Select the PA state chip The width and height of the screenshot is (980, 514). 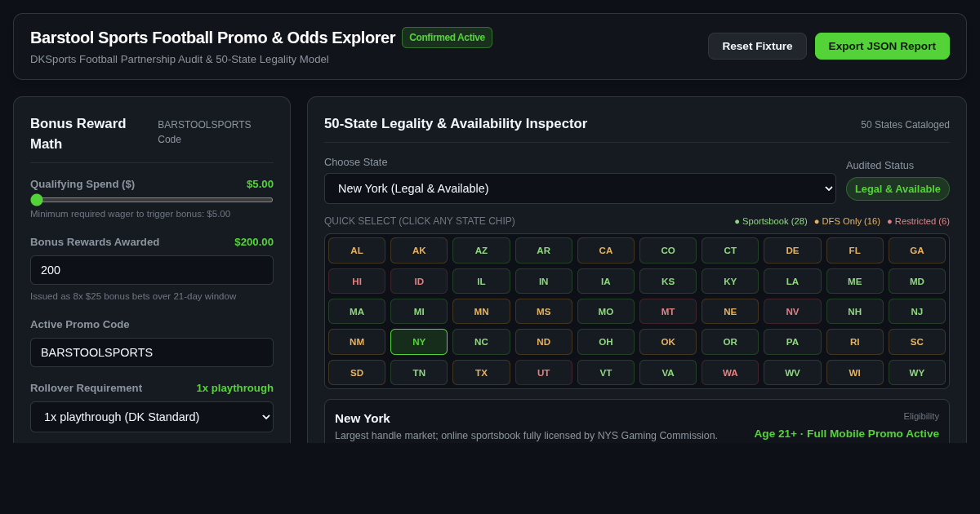click(792, 342)
